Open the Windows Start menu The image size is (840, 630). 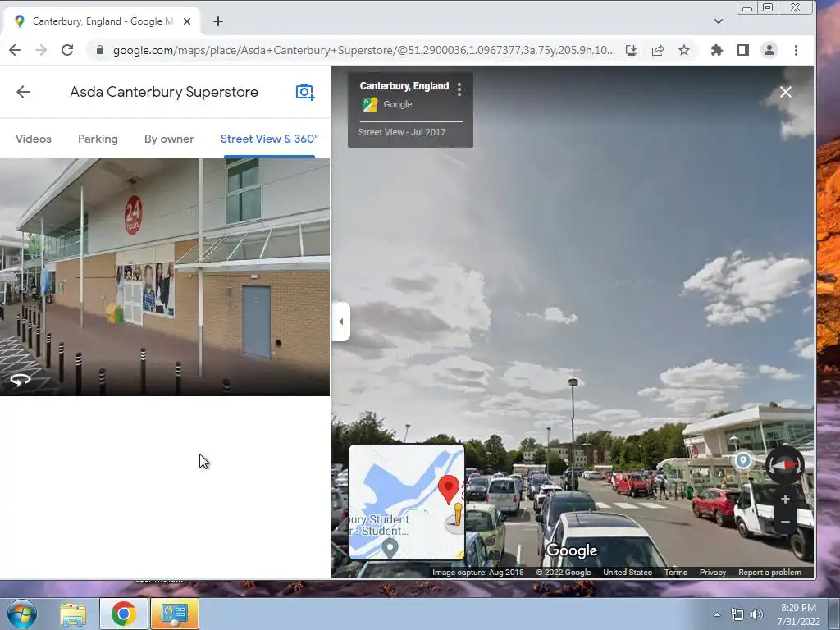(22, 614)
